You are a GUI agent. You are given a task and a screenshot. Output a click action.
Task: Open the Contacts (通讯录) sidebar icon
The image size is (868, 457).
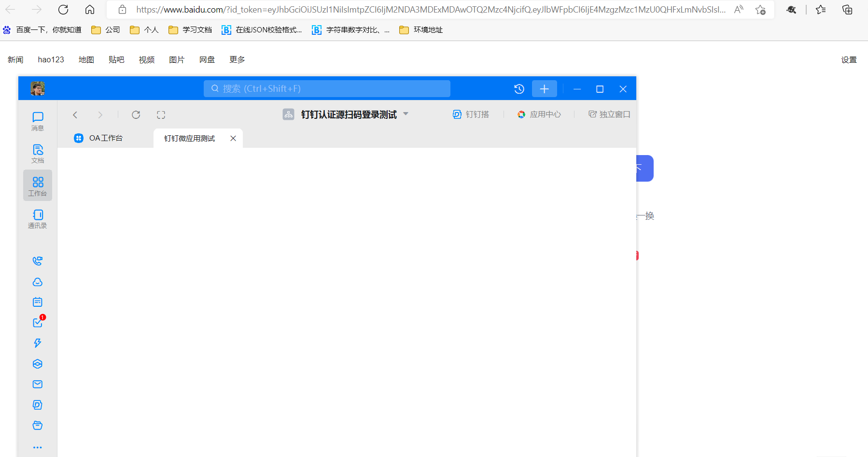(38, 218)
